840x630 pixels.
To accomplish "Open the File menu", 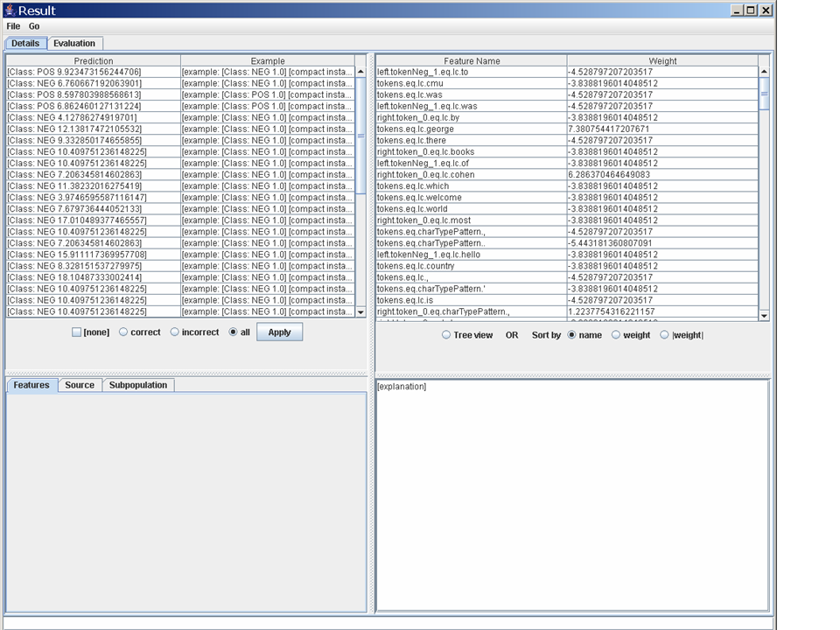I will [x=13, y=26].
